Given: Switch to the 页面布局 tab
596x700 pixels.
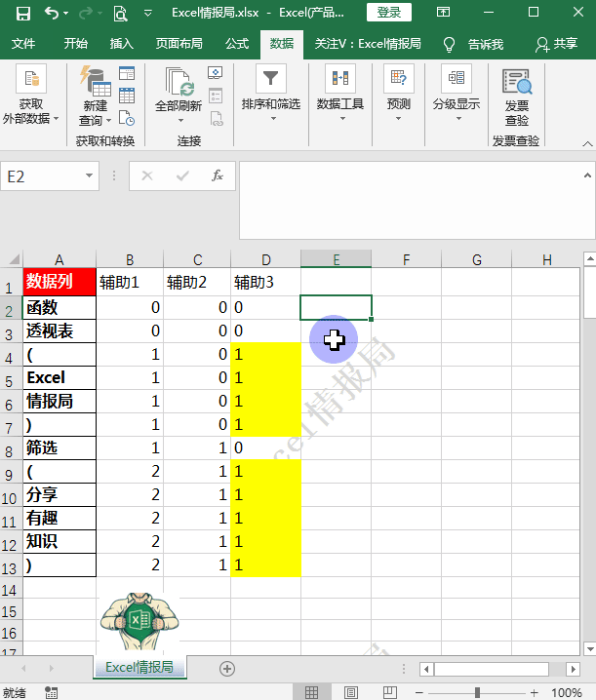Looking at the screenshot, I should coord(179,44).
